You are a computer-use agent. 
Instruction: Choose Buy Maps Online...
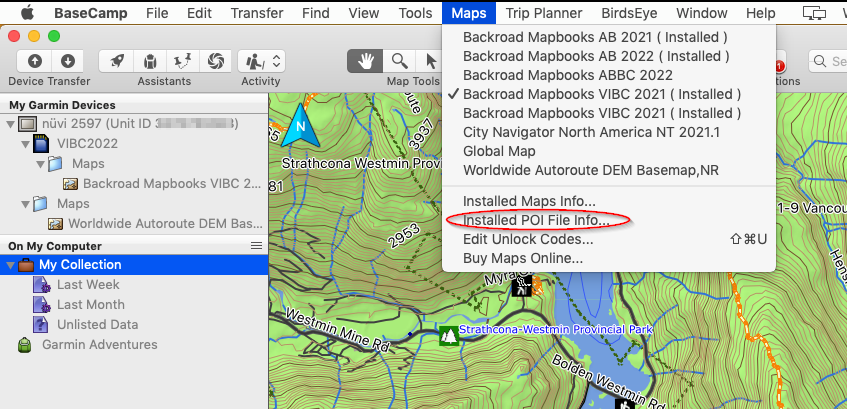pos(609,258)
